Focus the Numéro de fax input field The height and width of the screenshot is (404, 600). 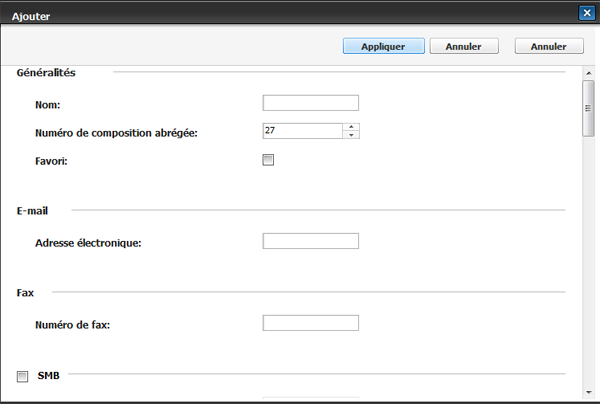pos(310,323)
